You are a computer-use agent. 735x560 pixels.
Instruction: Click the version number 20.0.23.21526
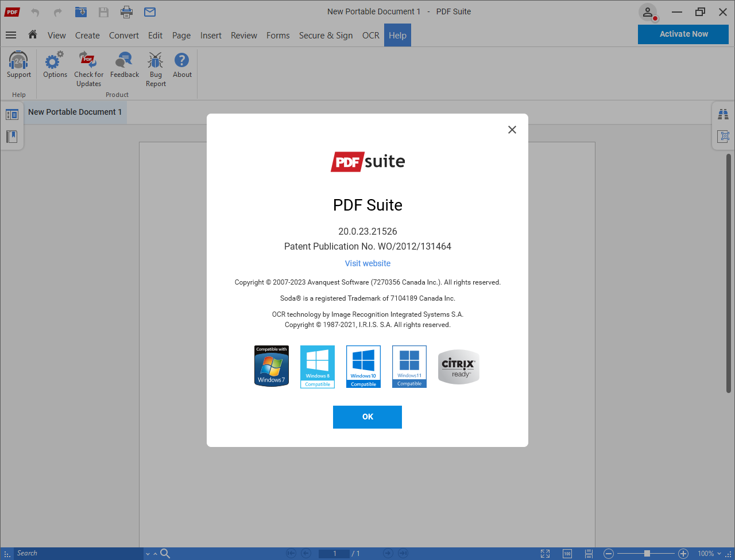click(367, 231)
